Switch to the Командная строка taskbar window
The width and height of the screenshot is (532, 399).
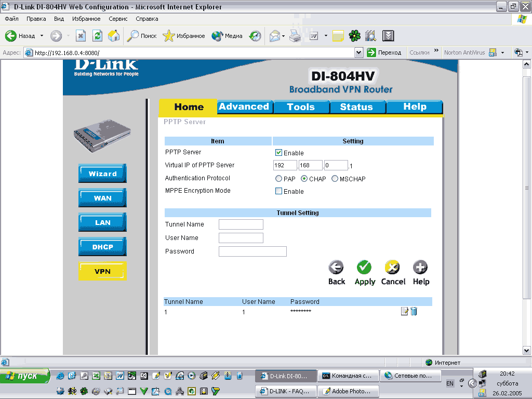(348, 376)
